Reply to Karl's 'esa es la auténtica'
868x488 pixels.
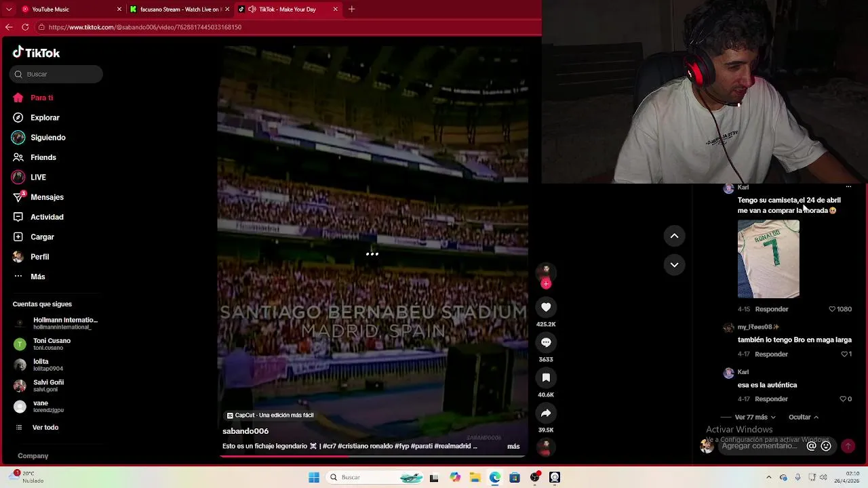(x=772, y=399)
